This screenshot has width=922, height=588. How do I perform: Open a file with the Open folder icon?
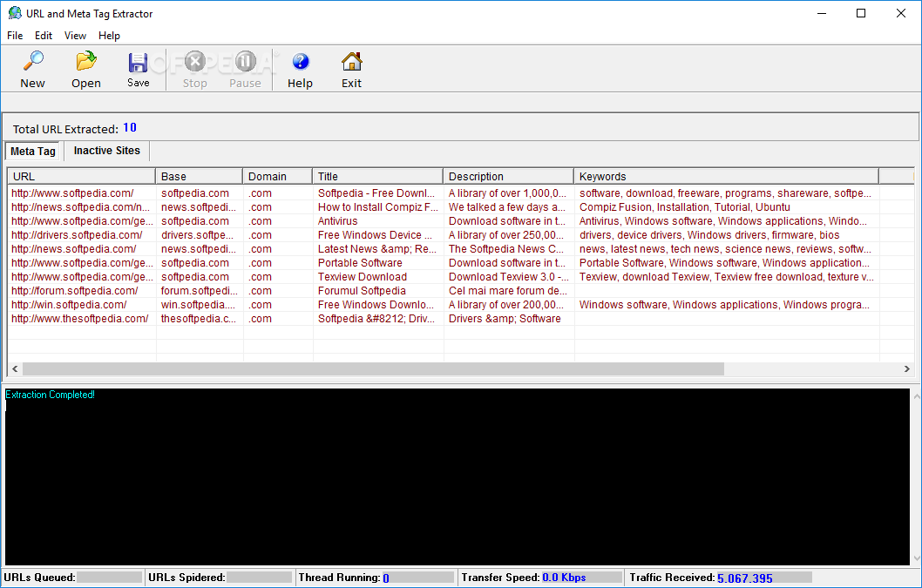(86, 61)
